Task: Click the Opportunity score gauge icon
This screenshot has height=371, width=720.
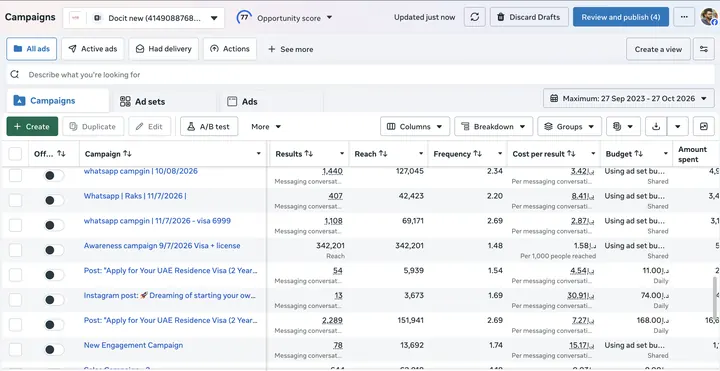Action: tap(244, 18)
